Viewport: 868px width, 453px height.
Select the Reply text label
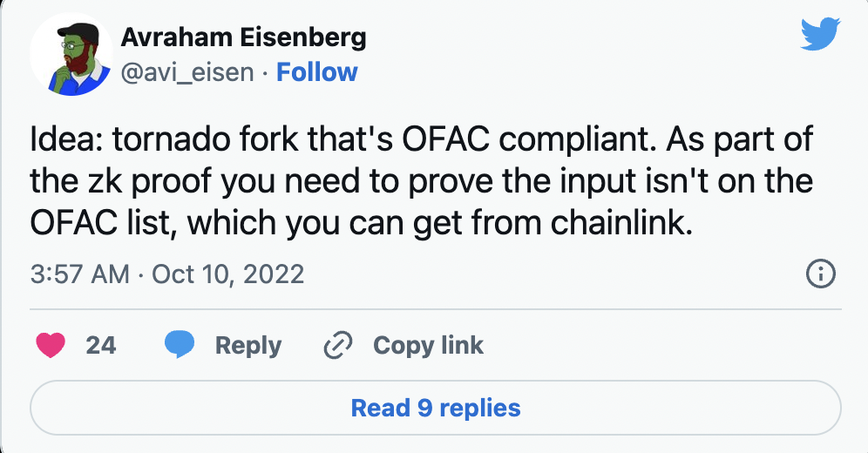click(248, 346)
